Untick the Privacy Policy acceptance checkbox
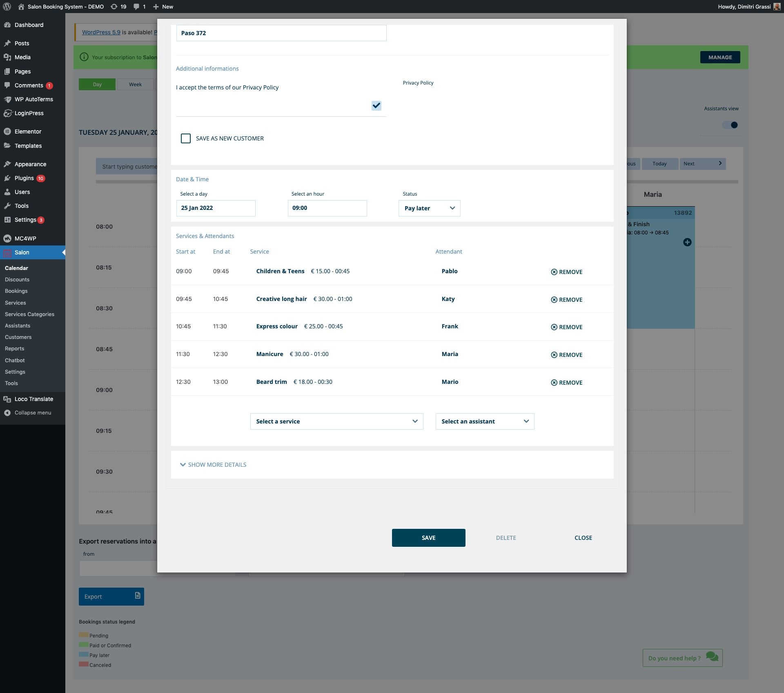This screenshot has width=784, height=693. pyautogui.click(x=376, y=106)
